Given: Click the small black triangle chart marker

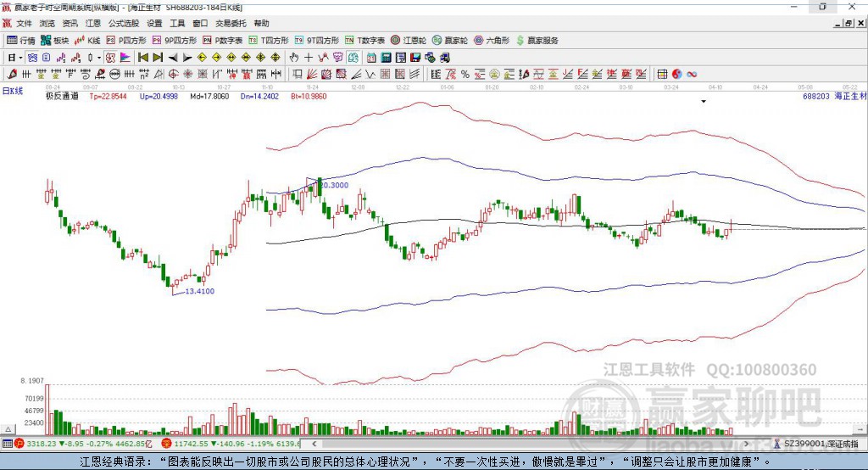Looking at the screenshot, I should coord(704,101).
